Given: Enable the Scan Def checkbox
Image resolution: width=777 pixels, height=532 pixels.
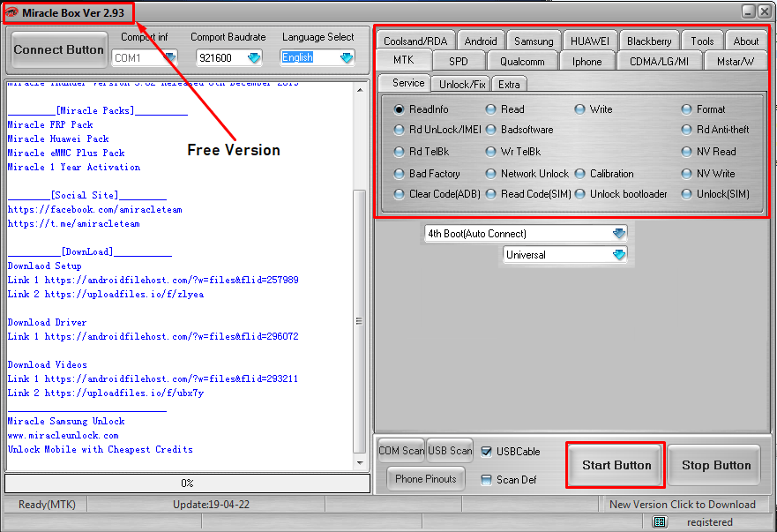Looking at the screenshot, I should [487, 479].
